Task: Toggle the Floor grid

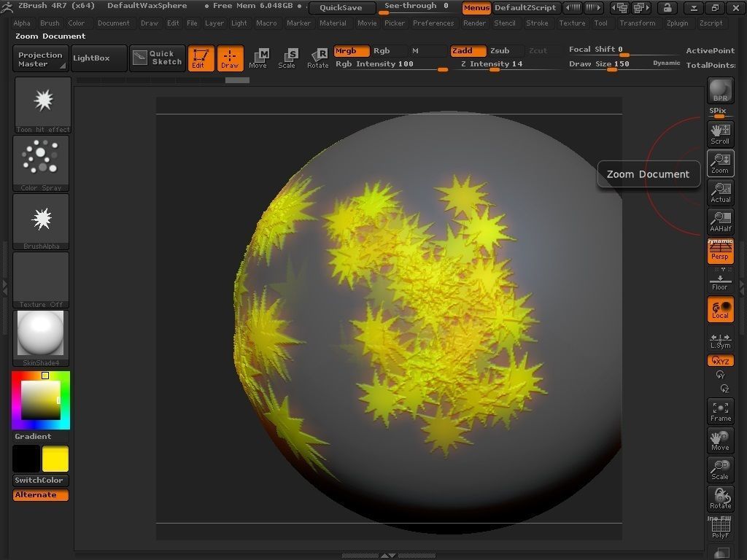Action: (720, 280)
